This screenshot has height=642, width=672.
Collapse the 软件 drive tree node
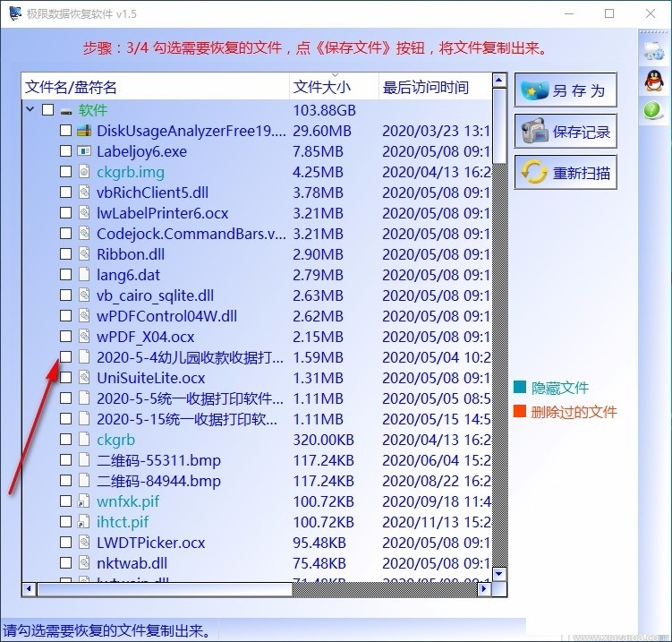(x=30, y=109)
